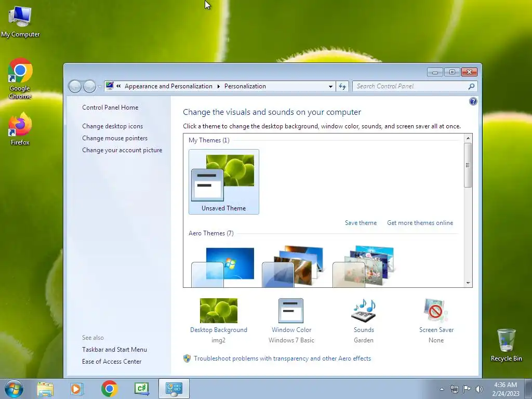Open Change mouse pointers
The width and height of the screenshot is (532, 399).
click(115, 138)
